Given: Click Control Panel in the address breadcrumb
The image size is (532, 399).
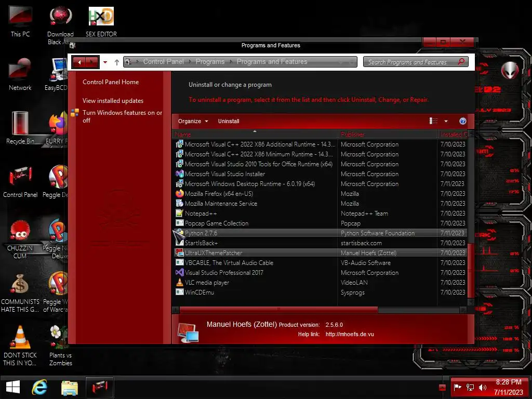Looking at the screenshot, I should point(164,61).
